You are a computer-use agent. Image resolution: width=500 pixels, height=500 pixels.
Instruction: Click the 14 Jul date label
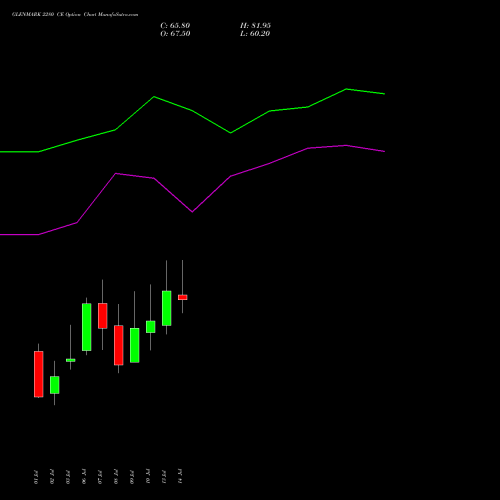180,477
